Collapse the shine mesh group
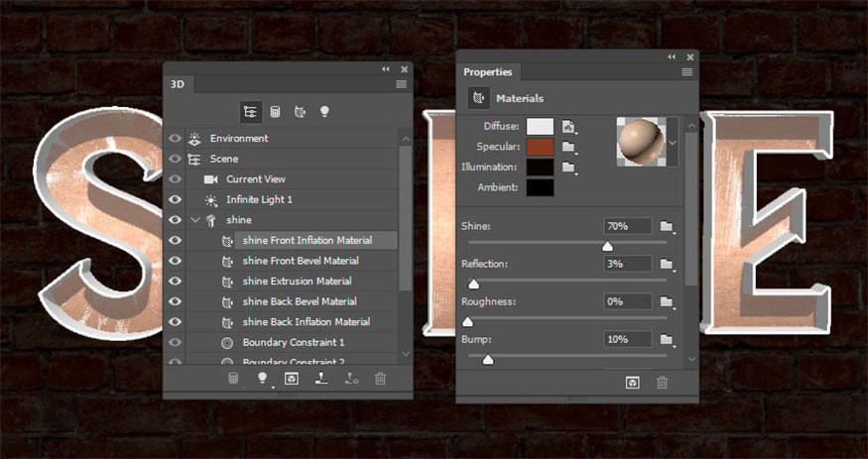 click(x=195, y=220)
